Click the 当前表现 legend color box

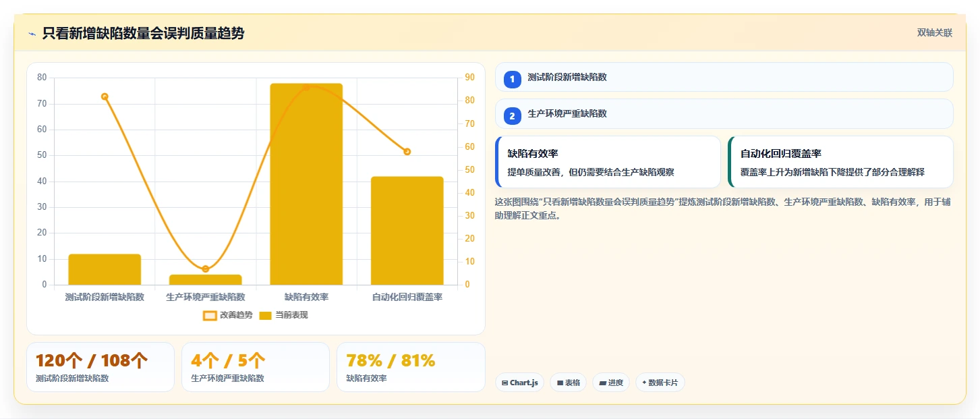pyautogui.click(x=266, y=315)
